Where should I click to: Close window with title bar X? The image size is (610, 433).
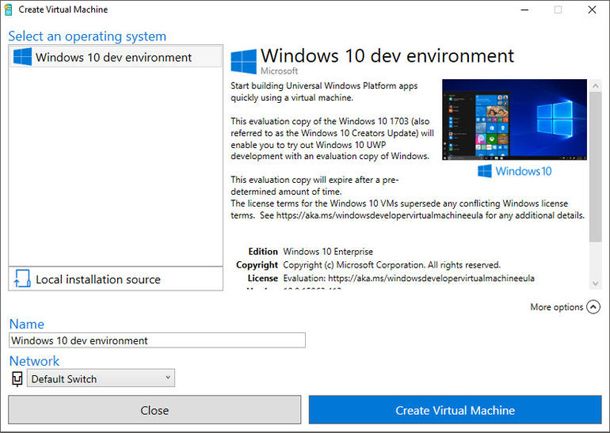click(592, 10)
